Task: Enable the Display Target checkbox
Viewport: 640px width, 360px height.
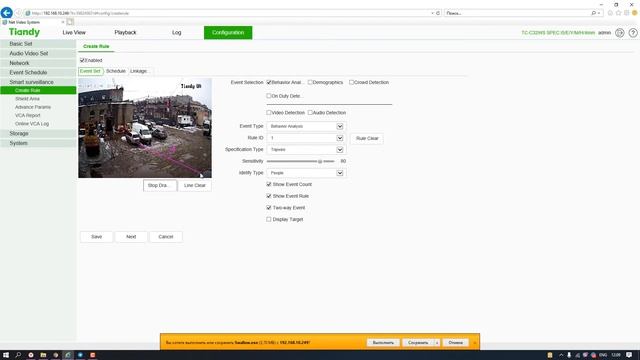Action: [x=269, y=219]
